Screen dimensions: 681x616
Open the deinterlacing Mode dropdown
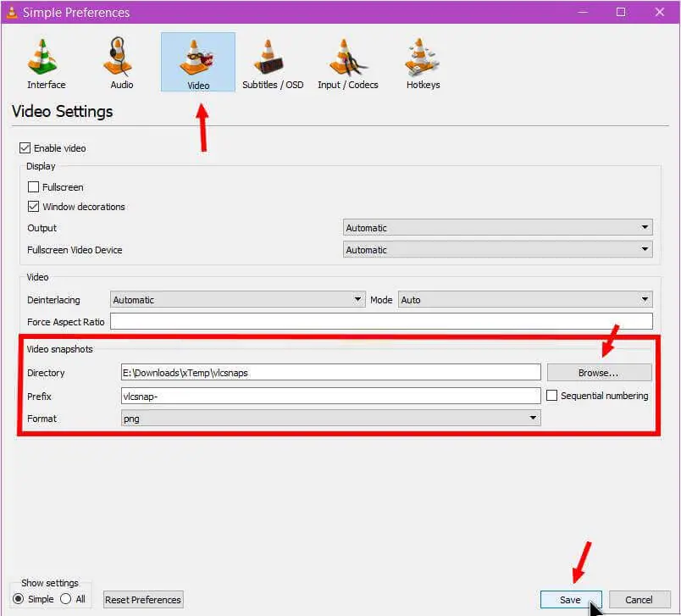click(x=525, y=299)
